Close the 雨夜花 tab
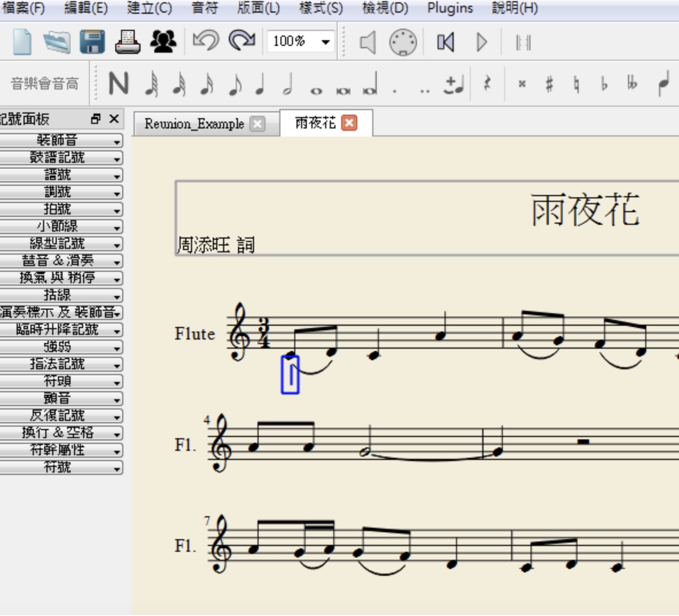The image size is (679, 616). tap(349, 123)
